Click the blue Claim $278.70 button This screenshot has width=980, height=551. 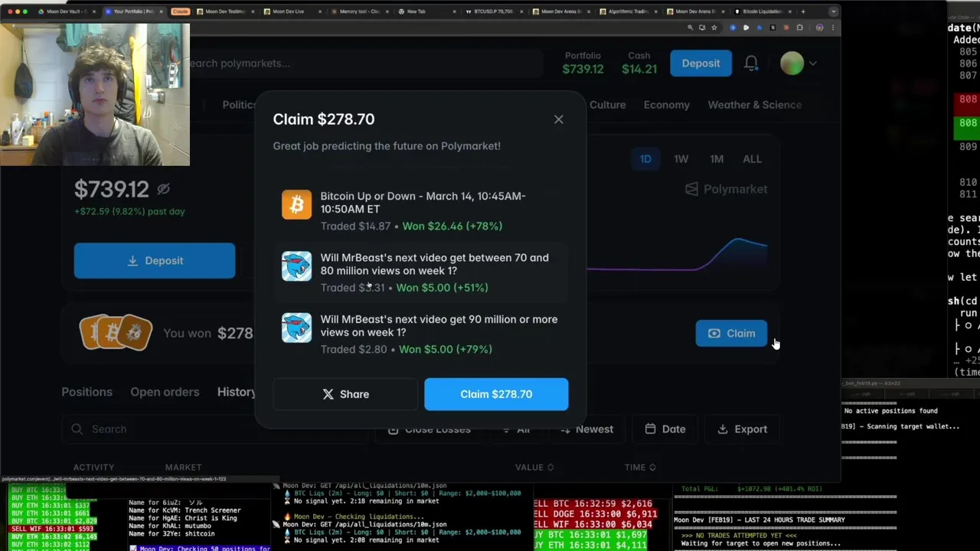496,394
